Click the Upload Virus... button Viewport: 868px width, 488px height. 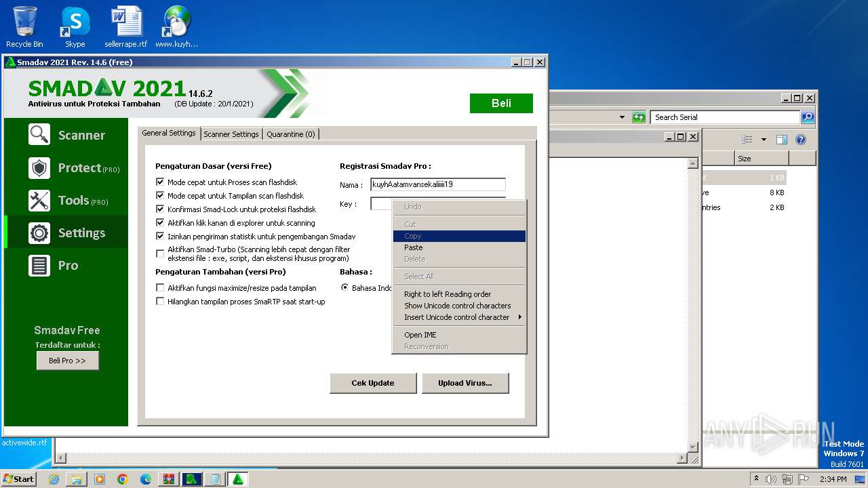pos(465,383)
